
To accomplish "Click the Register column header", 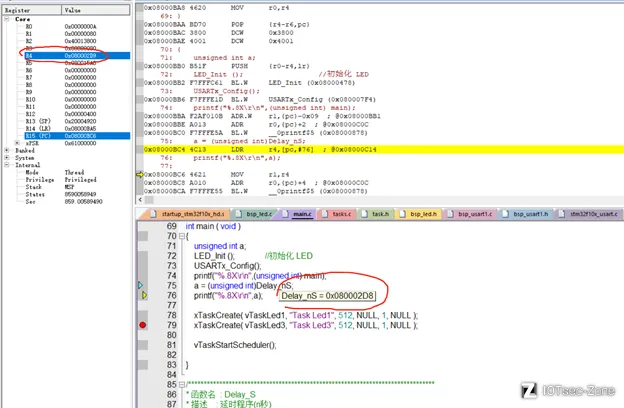I will [x=32, y=10].
